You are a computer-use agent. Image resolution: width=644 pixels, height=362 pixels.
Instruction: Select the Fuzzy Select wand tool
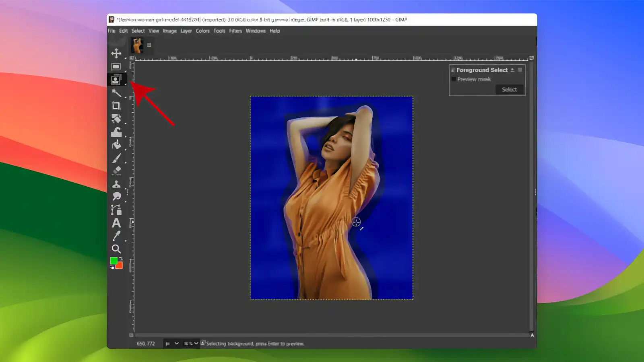pos(116,93)
